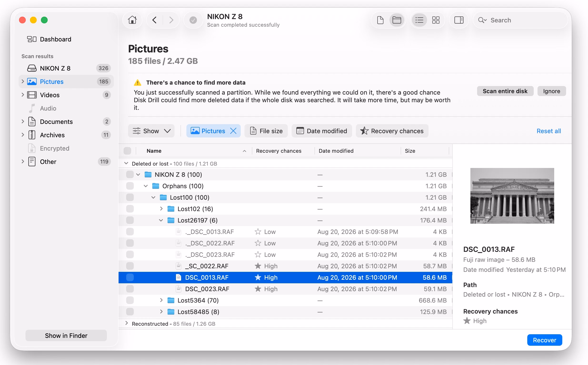This screenshot has width=588, height=365.
Task: Click the Reset all link
Action: [548, 131]
